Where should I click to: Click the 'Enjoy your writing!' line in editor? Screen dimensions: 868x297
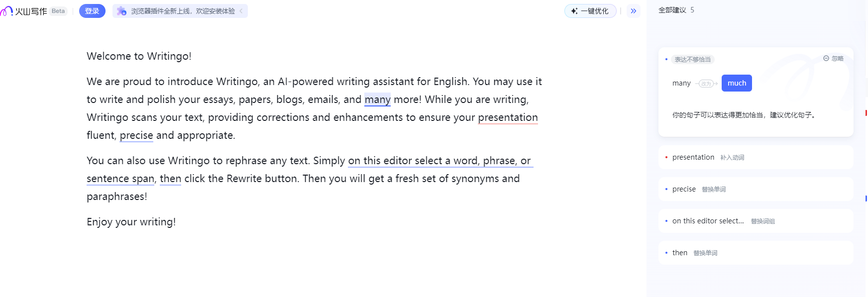coord(131,222)
